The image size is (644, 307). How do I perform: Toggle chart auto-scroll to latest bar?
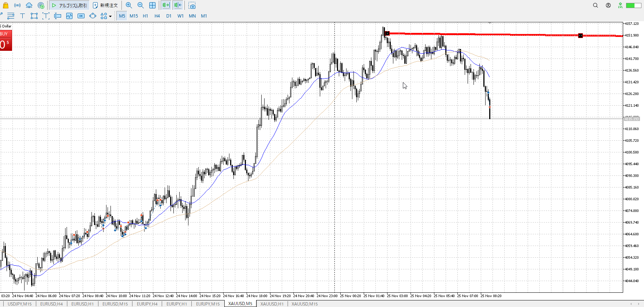tap(166, 5)
